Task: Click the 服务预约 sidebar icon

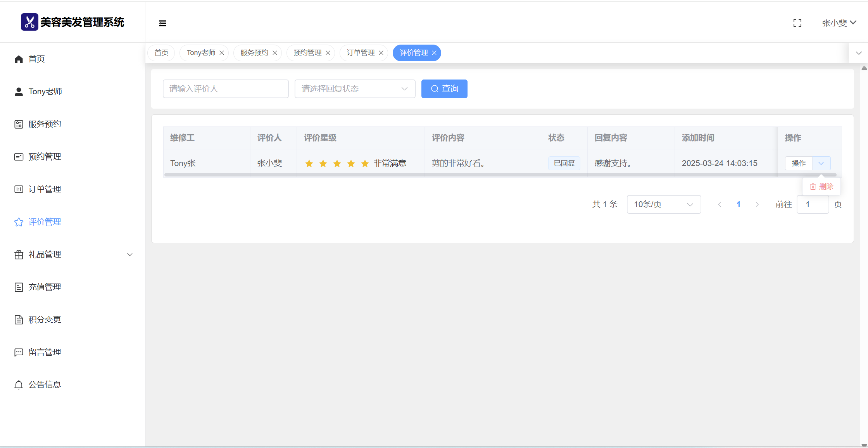Action: [19, 124]
